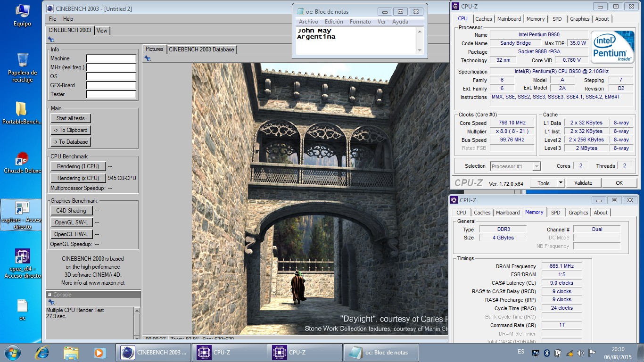Click the pin icon under Pictures tab
This screenshot has width=644, height=362.
coord(148,58)
